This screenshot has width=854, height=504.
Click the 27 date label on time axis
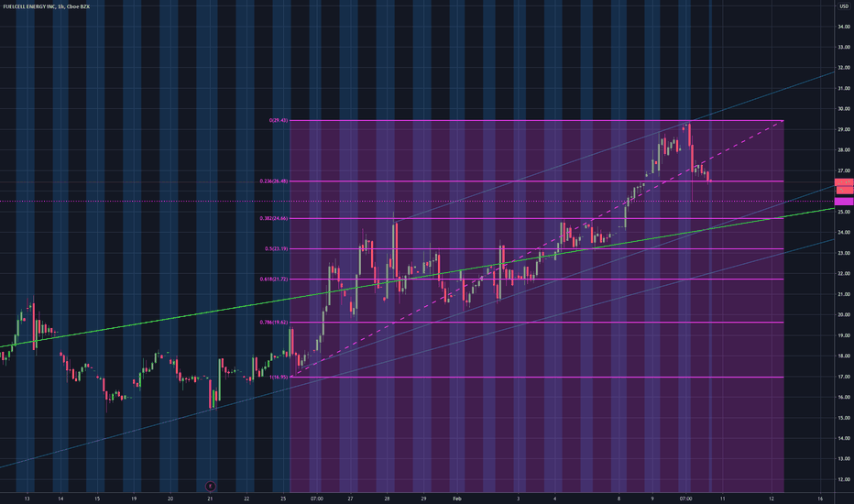[x=350, y=499]
